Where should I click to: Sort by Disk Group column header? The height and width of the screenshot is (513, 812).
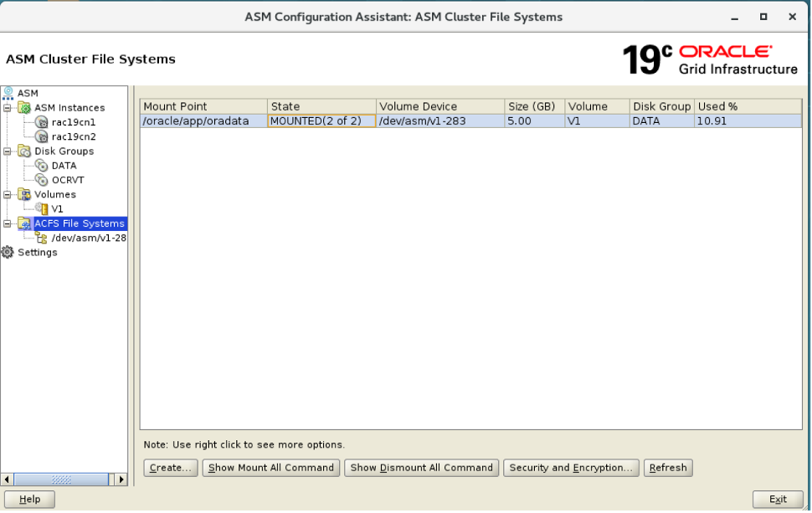coord(662,106)
